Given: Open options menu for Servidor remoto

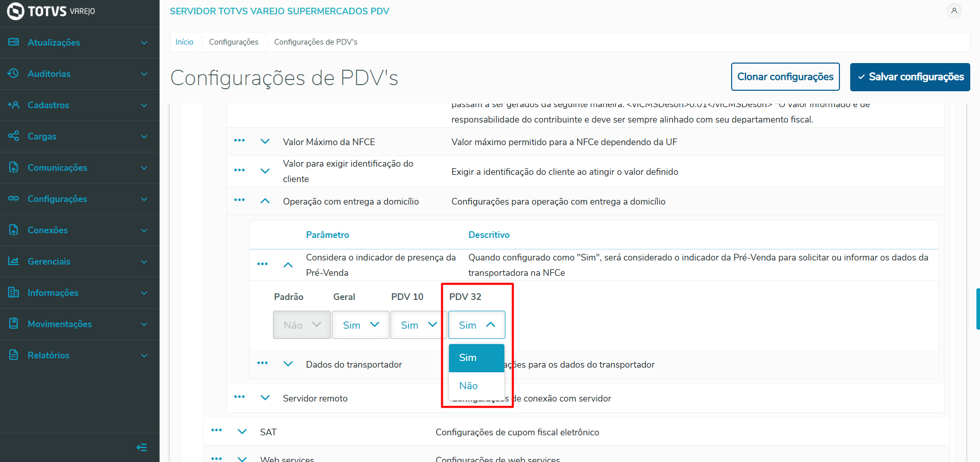Looking at the screenshot, I should click(x=240, y=397).
